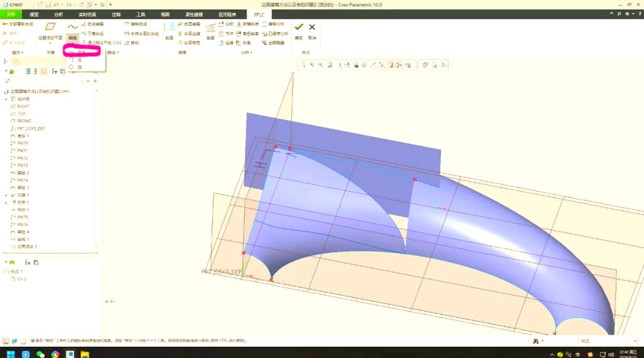644x358 pixels.
Task: Open WeChat from the taskbar
Action: coord(40,354)
